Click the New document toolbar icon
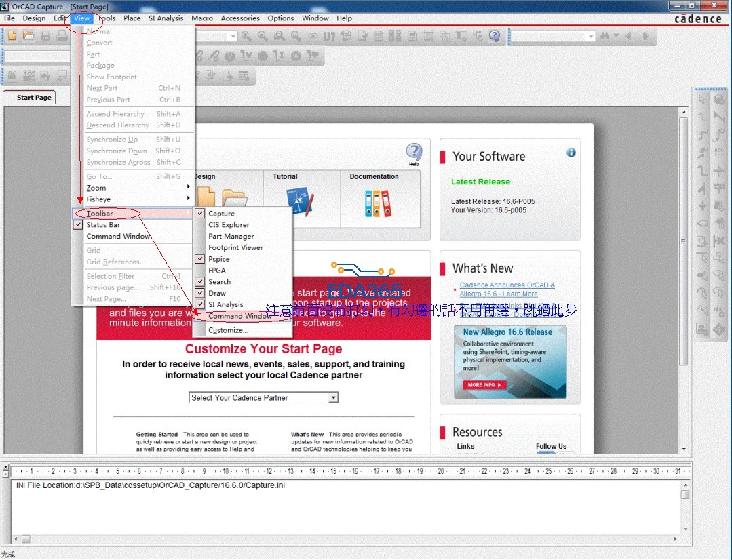Image resolution: width=732 pixels, height=560 pixels. click(x=12, y=36)
